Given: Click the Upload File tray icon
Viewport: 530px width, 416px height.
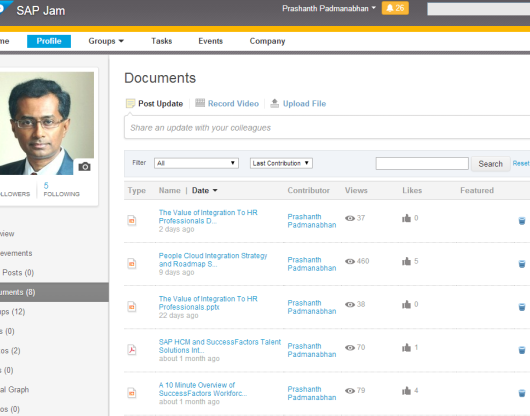Looking at the screenshot, I should (x=274, y=103).
